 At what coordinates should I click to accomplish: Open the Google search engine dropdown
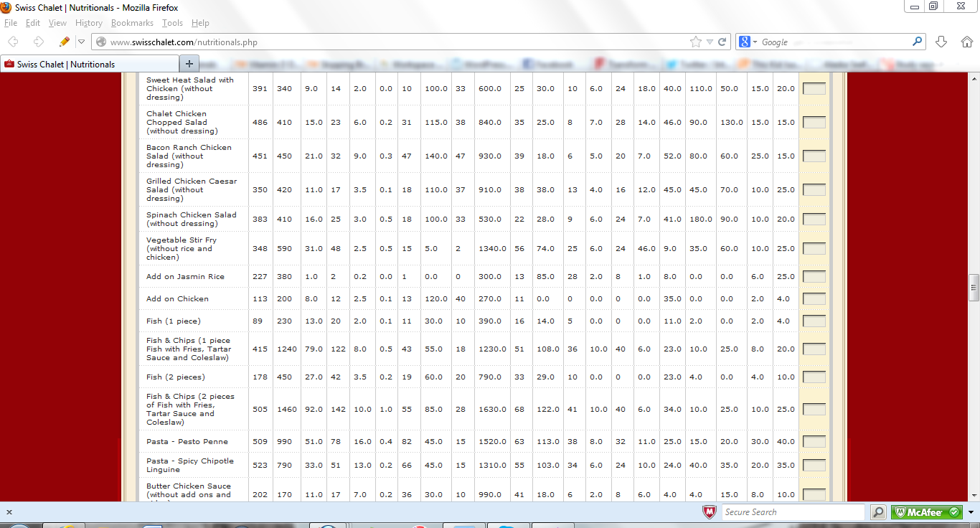748,42
